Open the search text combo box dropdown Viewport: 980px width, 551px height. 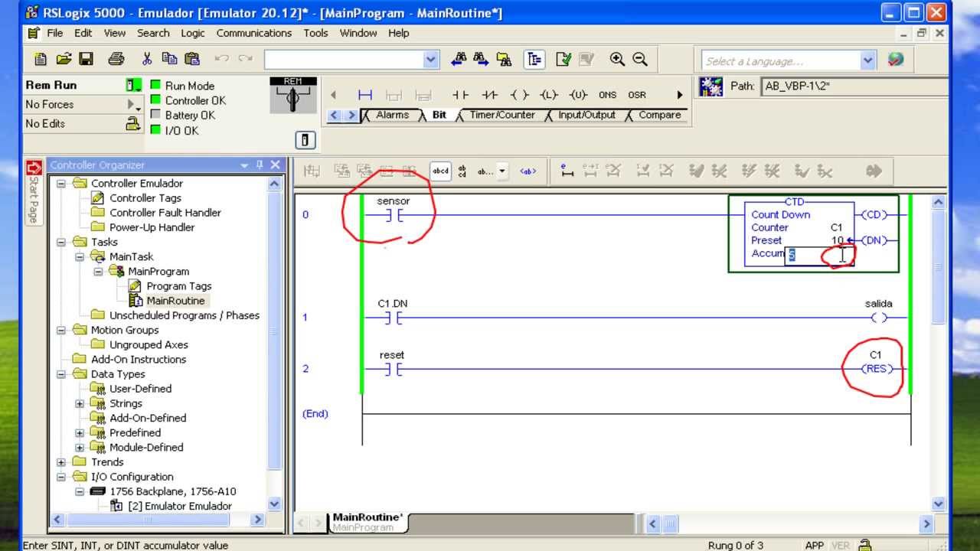coord(431,60)
